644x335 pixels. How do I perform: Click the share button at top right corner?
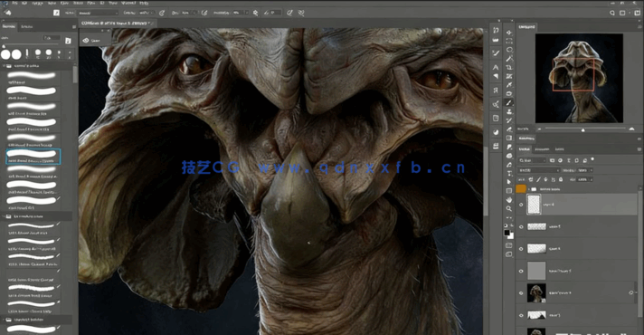[637, 13]
